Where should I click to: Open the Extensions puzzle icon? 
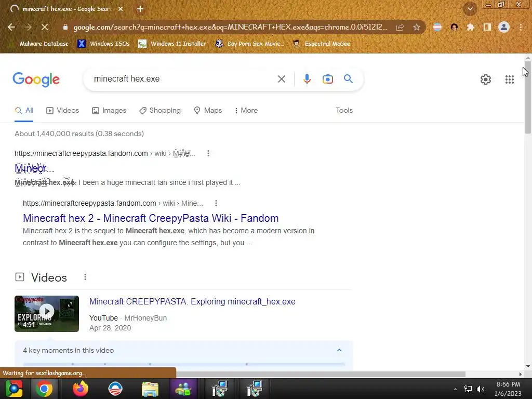tap(470, 27)
